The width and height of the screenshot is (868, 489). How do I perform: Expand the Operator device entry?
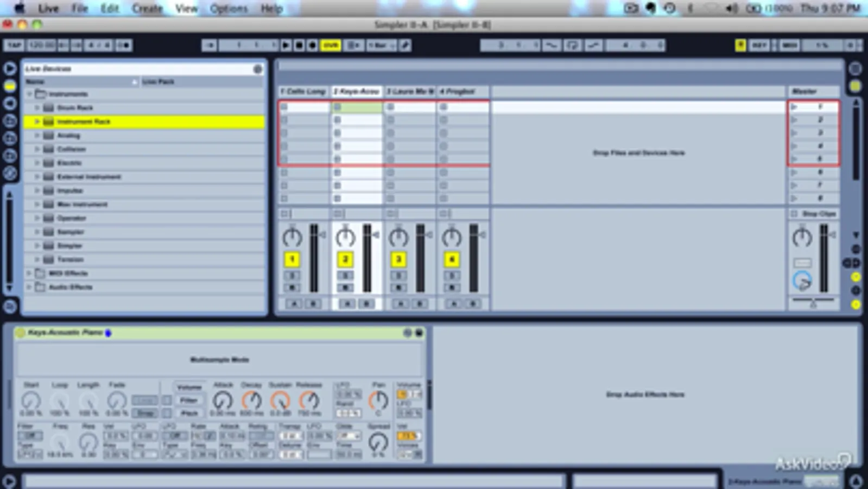pos(37,218)
